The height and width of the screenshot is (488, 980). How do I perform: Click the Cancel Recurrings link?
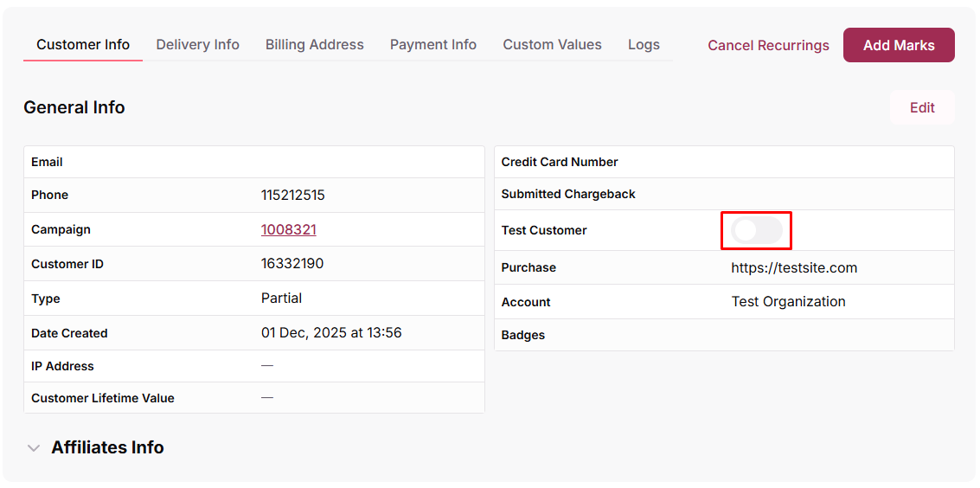(x=768, y=46)
